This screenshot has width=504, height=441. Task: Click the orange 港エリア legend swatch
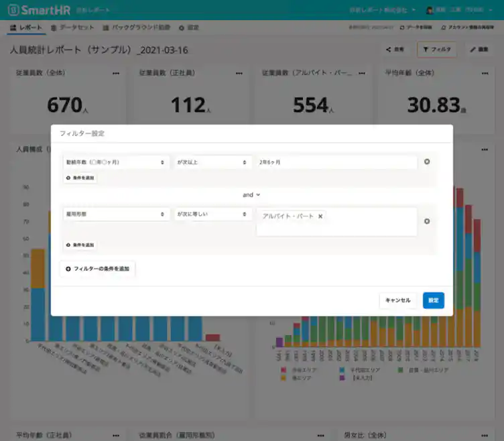coord(283,378)
